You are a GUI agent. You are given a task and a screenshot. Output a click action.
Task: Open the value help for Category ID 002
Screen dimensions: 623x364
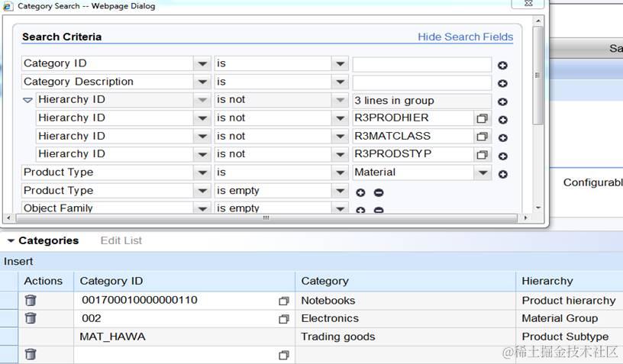pyautogui.click(x=284, y=319)
